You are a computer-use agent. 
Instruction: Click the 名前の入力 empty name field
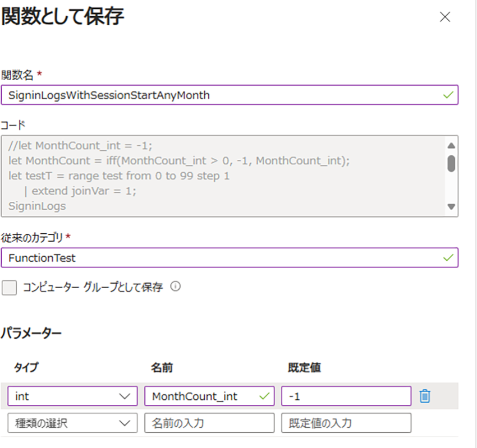(x=209, y=423)
